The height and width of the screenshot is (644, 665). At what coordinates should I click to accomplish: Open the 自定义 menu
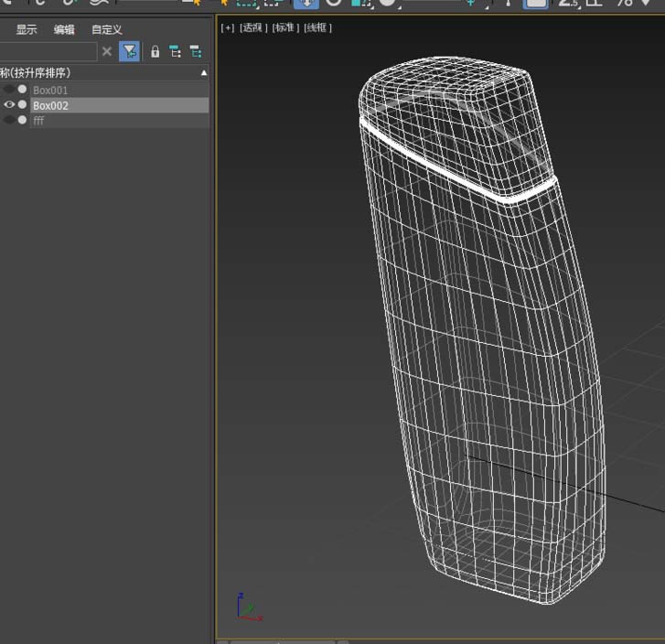[x=106, y=30]
